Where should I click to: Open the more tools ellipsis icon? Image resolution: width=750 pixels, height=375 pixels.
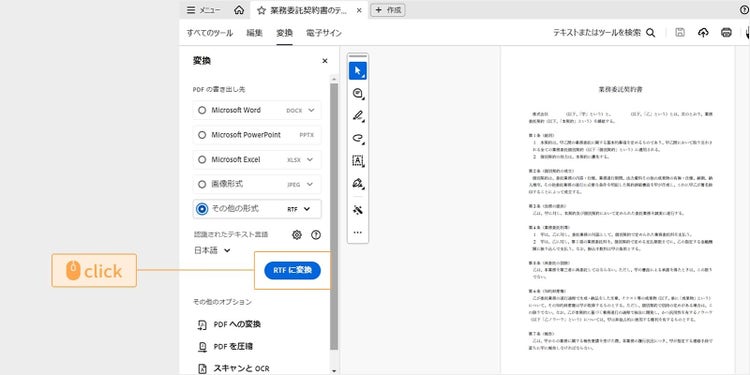click(358, 232)
